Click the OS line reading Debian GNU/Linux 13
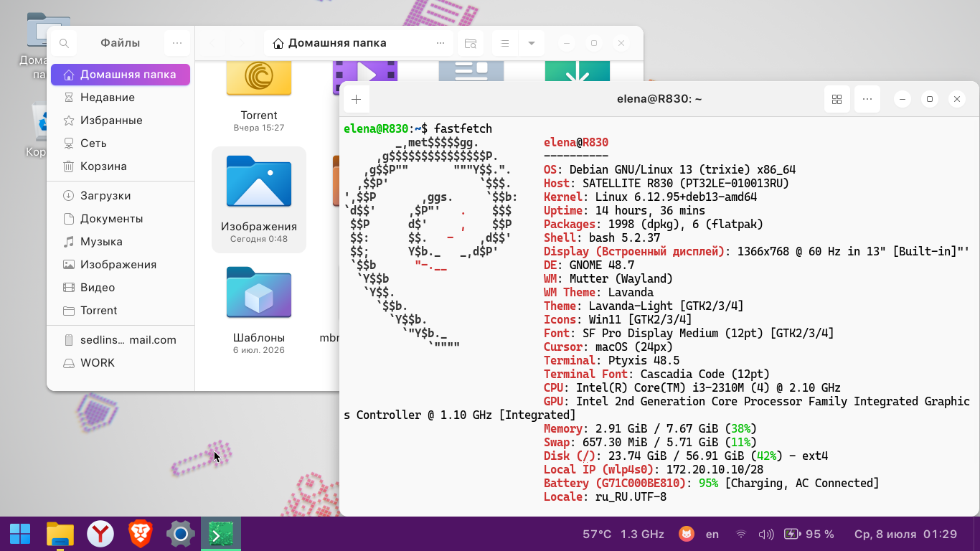Image resolution: width=980 pixels, height=551 pixels. click(x=670, y=170)
